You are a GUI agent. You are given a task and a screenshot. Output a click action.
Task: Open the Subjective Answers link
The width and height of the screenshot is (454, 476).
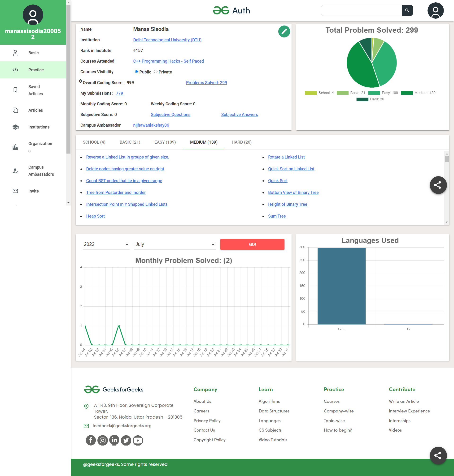click(239, 115)
